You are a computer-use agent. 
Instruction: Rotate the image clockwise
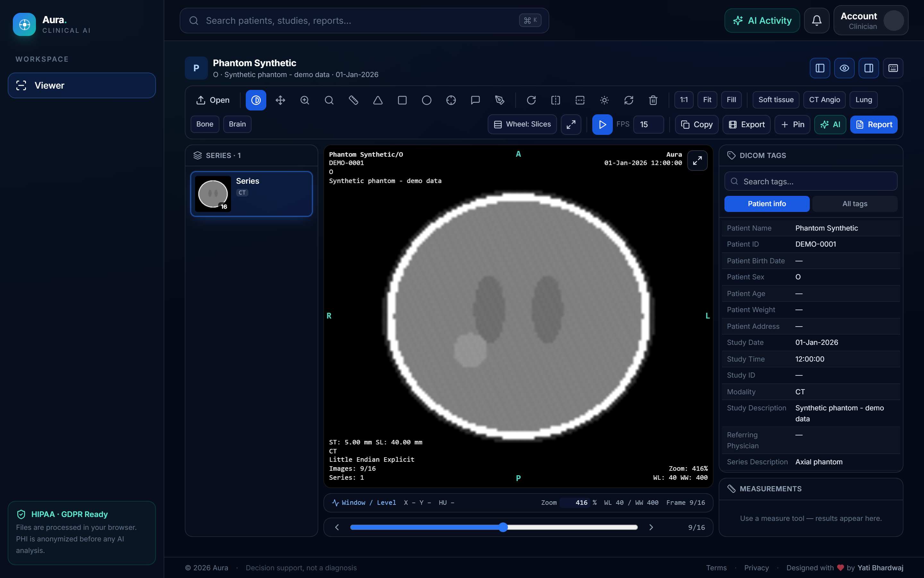[x=531, y=100]
